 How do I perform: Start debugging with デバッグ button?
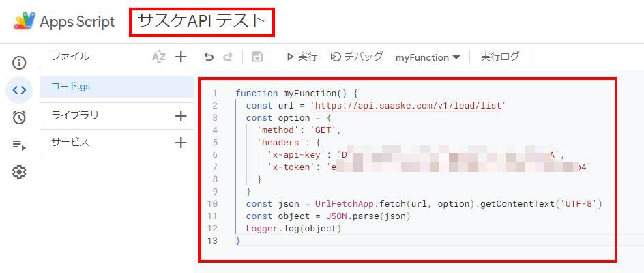(356, 57)
